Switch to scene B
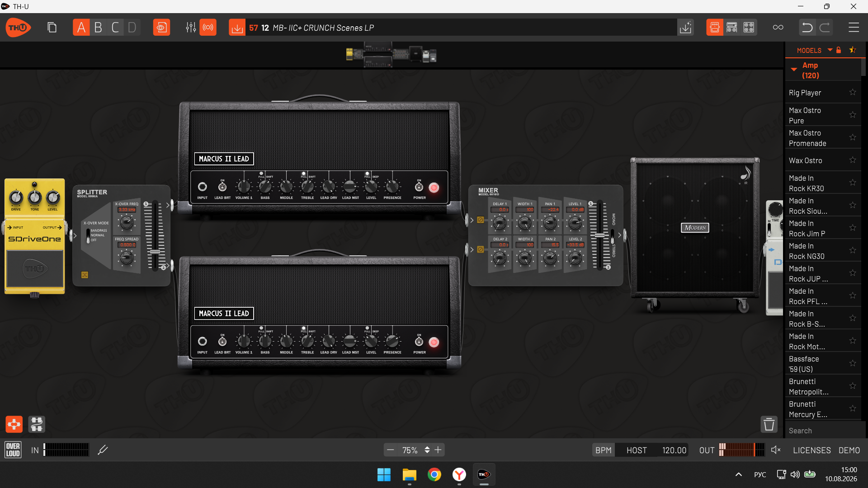The image size is (868, 488). [x=98, y=28]
